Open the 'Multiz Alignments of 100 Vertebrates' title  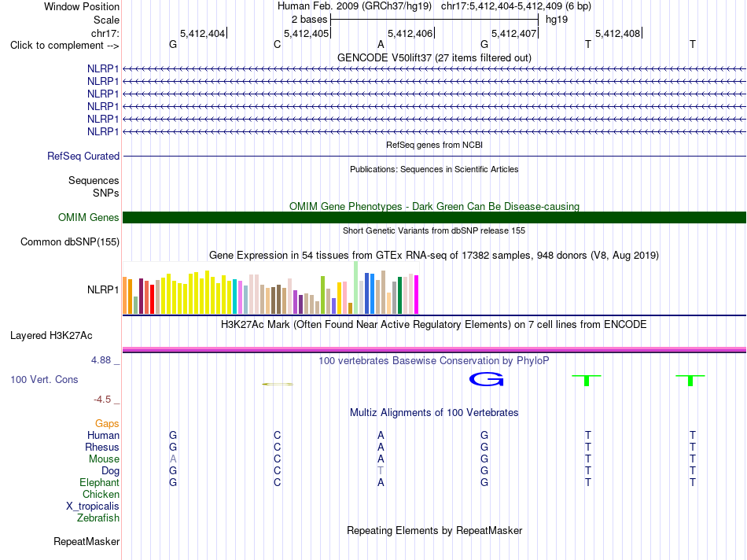click(434, 413)
